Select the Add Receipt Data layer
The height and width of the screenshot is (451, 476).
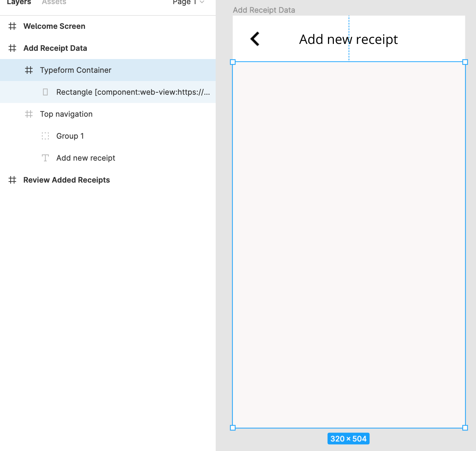coord(108,48)
